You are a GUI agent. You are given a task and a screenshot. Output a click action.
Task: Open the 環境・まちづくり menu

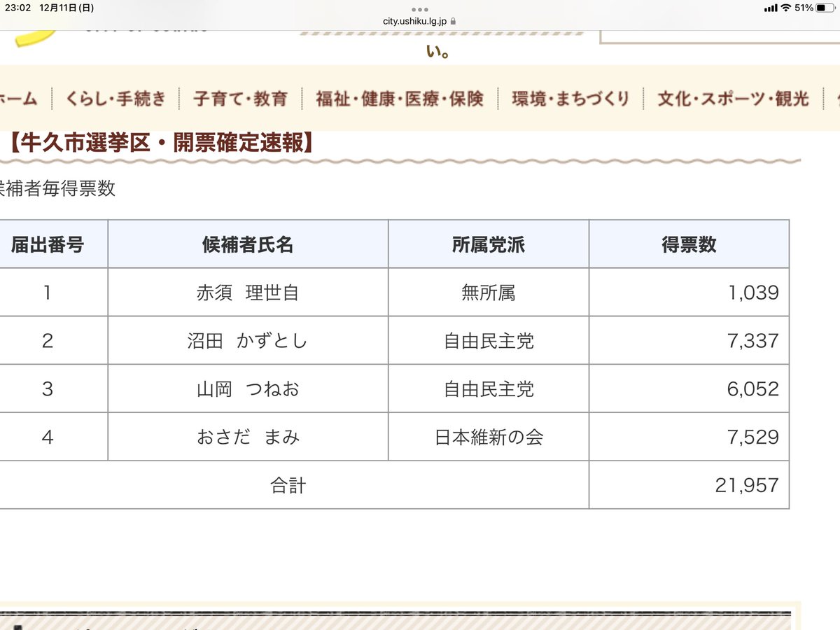pos(570,99)
